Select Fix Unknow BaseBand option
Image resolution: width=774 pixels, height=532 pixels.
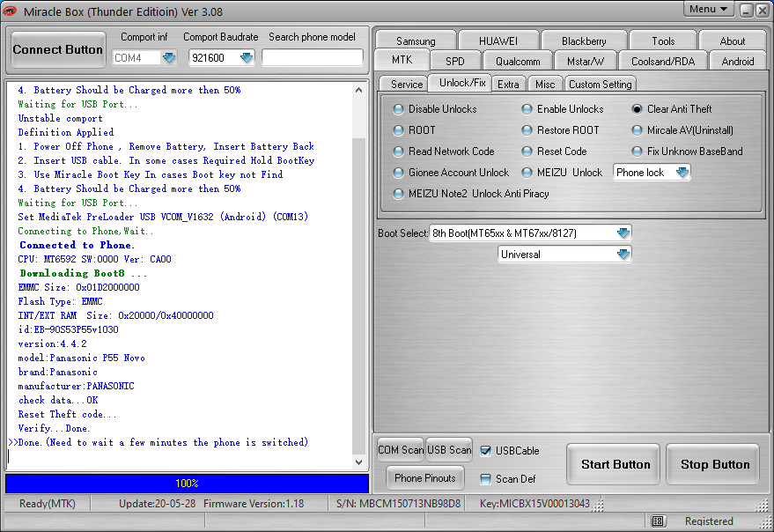point(637,151)
